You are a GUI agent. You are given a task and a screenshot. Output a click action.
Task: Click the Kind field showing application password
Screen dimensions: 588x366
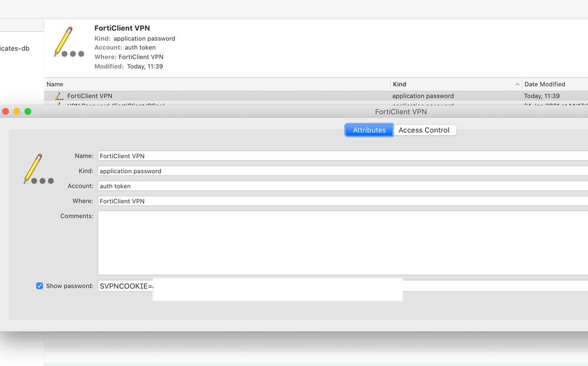point(343,171)
